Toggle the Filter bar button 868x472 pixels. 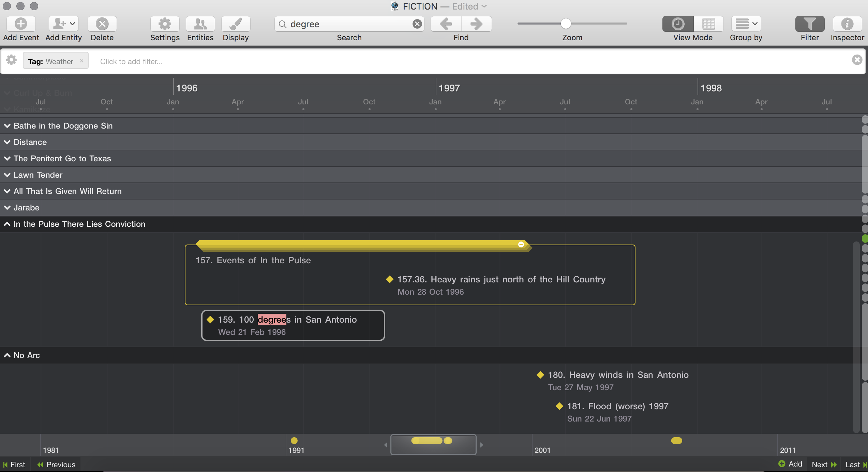pyautogui.click(x=810, y=24)
